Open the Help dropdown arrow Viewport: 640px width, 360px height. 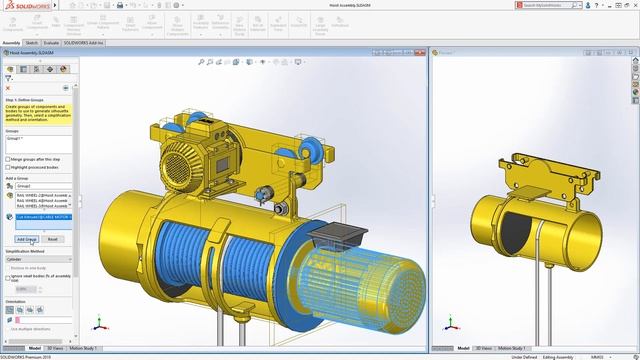pos(602,5)
